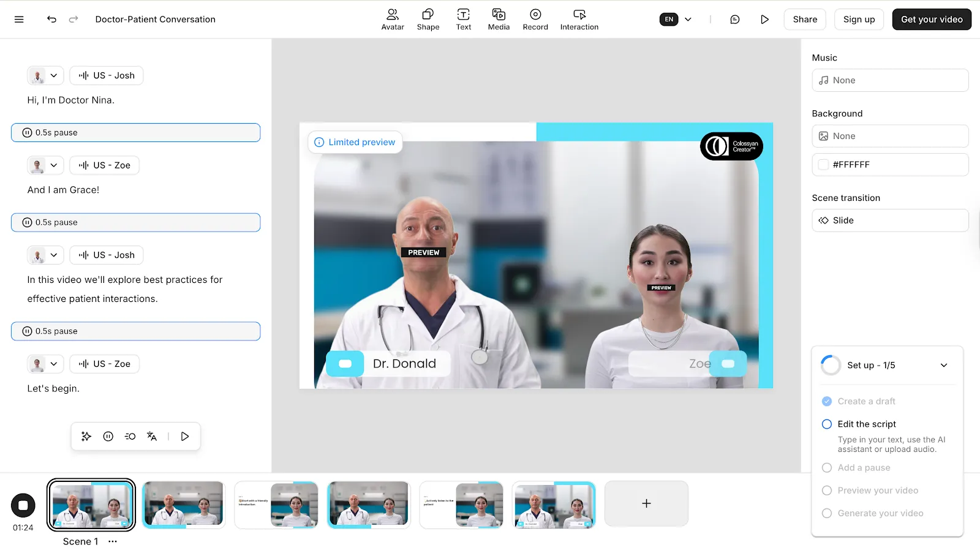The image size is (980, 553).
Task: Select the Preview your video step
Action: tap(877, 491)
